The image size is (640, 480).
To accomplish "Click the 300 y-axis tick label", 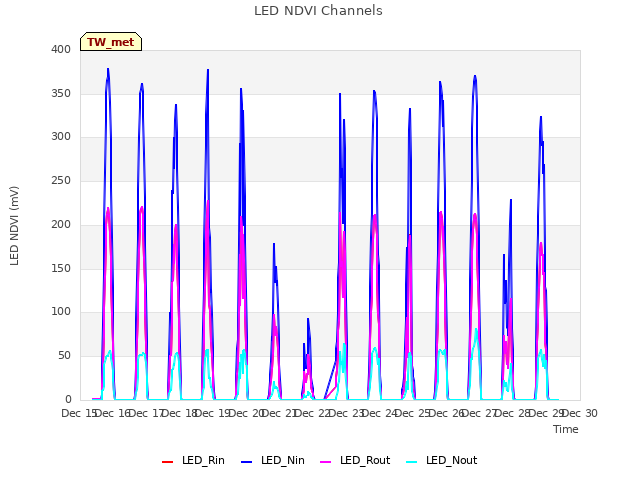I will tap(61, 137).
